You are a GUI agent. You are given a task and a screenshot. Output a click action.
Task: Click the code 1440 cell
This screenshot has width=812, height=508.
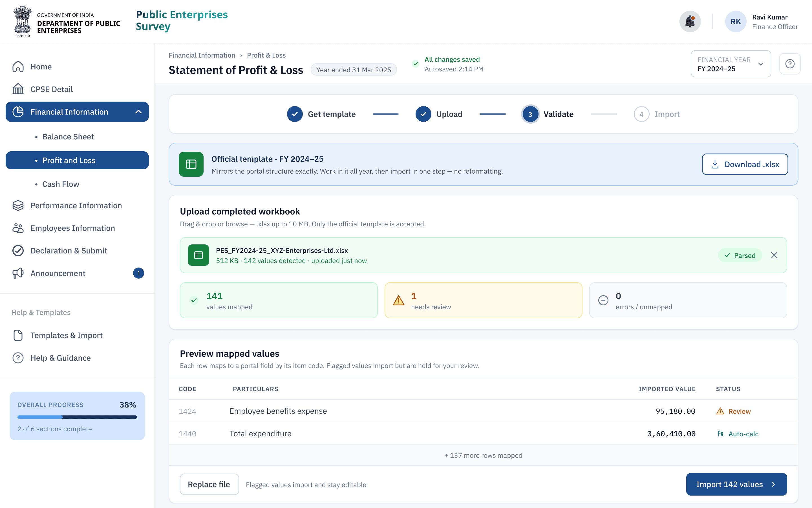[187, 434]
